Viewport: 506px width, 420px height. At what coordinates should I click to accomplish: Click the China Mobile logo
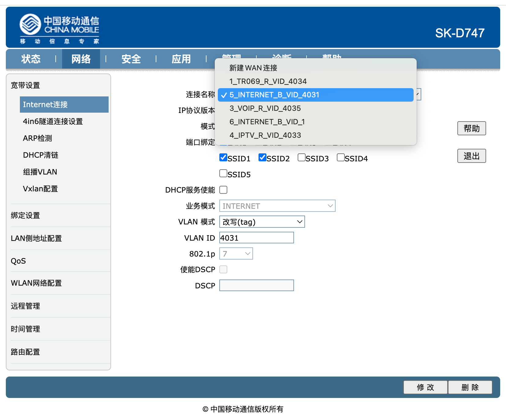coord(59,29)
